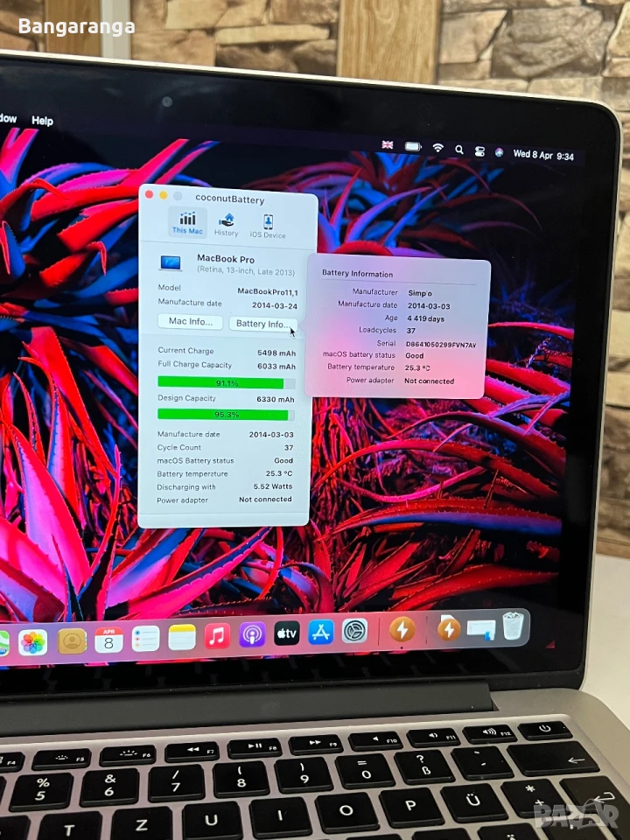Screen dimensions: 630x840
Task: Click the Battery Information popover heading
Action: [357, 274]
